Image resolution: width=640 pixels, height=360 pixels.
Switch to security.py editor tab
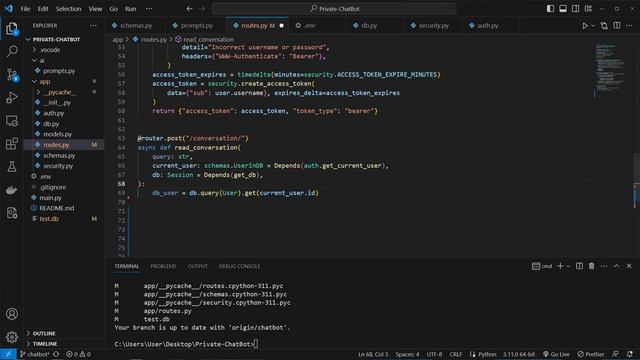(433, 26)
